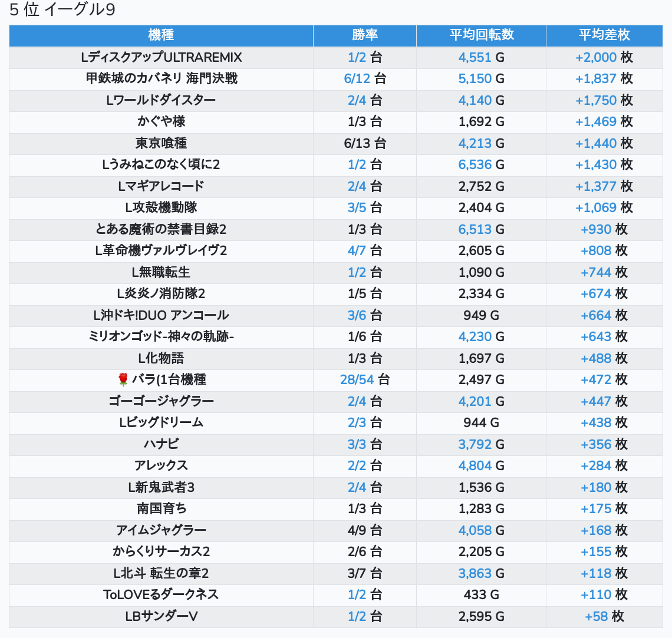Select machine name Lワールドダイスター

(x=161, y=100)
